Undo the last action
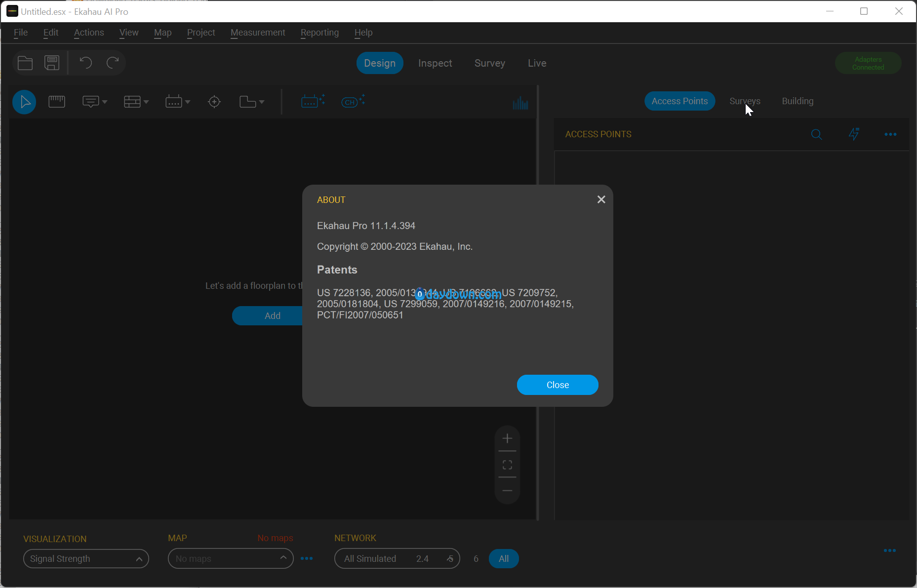 [x=85, y=63]
